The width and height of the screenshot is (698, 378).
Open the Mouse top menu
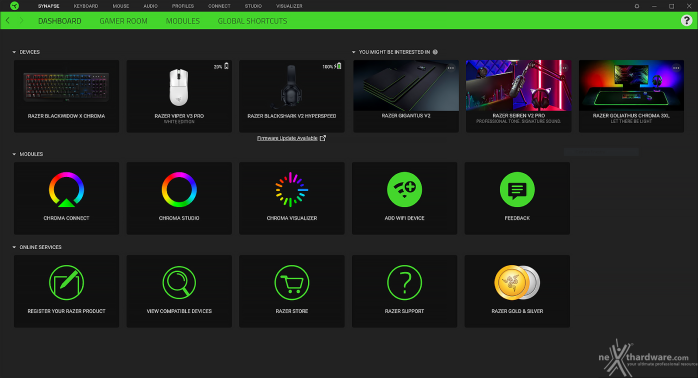(x=121, y=6)
